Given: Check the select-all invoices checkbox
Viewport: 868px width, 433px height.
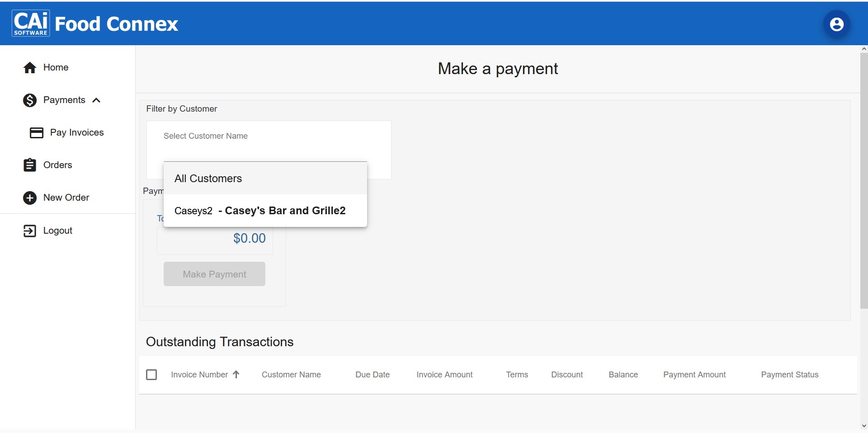Looking at the screenshot, I should click(151, 375).
